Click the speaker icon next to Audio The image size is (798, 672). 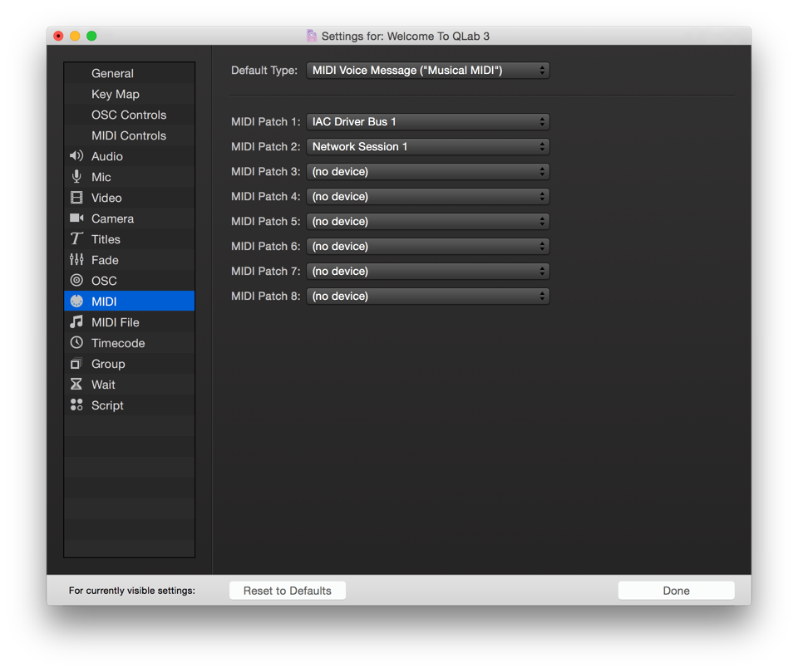click(76, 156)
